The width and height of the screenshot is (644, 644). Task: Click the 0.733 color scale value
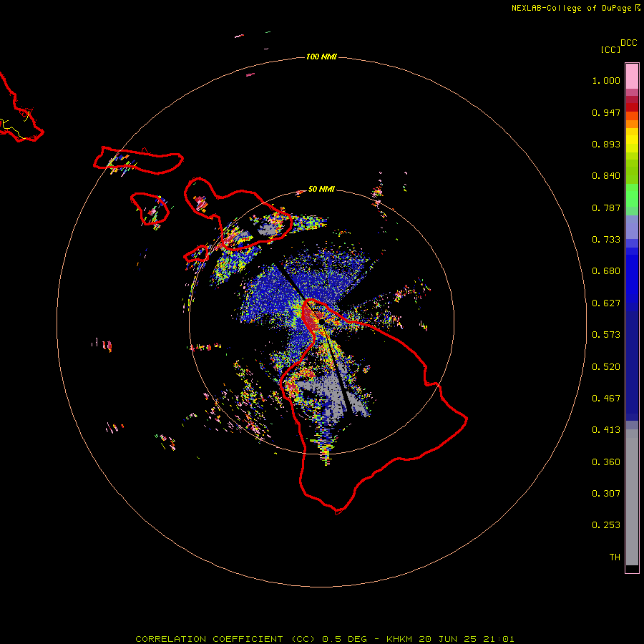pyautogui.click(x=606, y=240)
